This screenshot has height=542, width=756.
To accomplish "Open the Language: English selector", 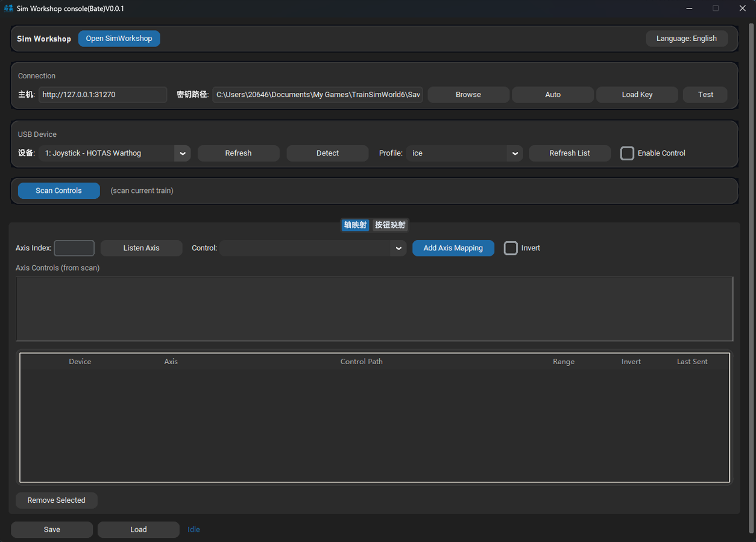I will (x=686, y=39).
